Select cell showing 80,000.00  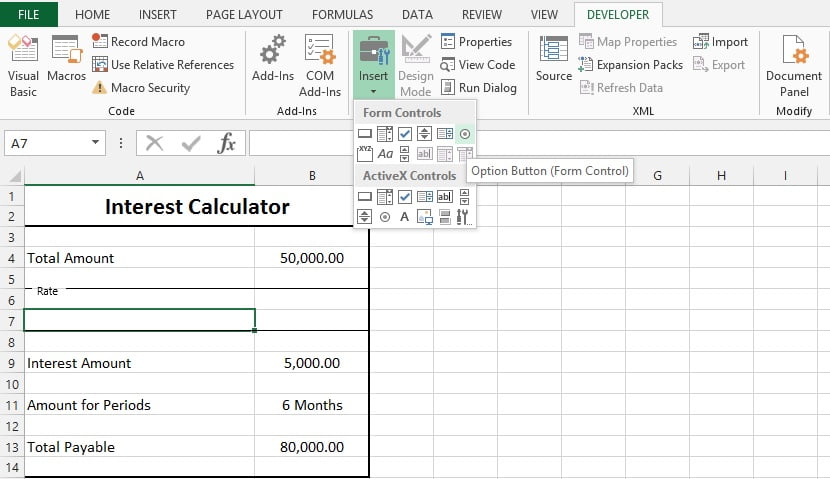[x=312, y=447]
